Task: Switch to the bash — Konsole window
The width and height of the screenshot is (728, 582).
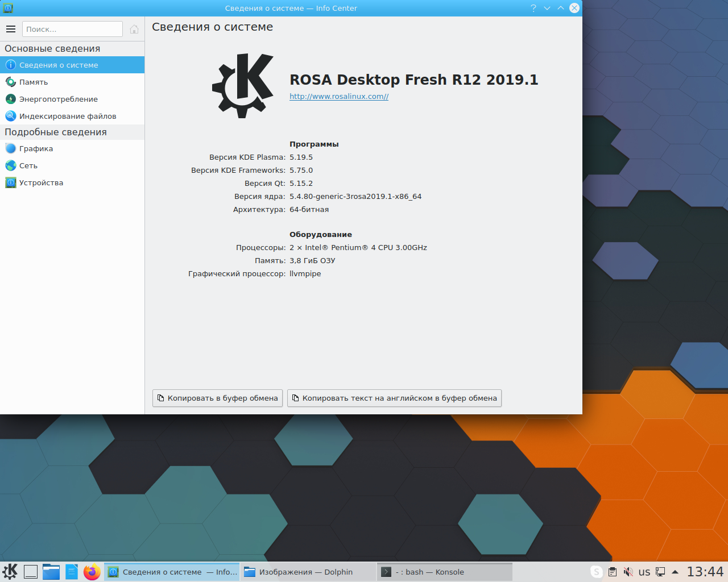Action: pos(445,572)
